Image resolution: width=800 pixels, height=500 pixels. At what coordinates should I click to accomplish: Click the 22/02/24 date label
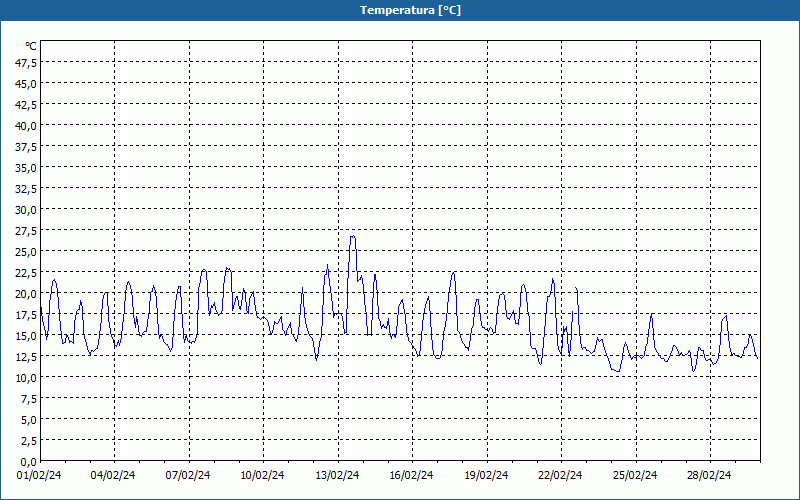[x=560, y=476]
